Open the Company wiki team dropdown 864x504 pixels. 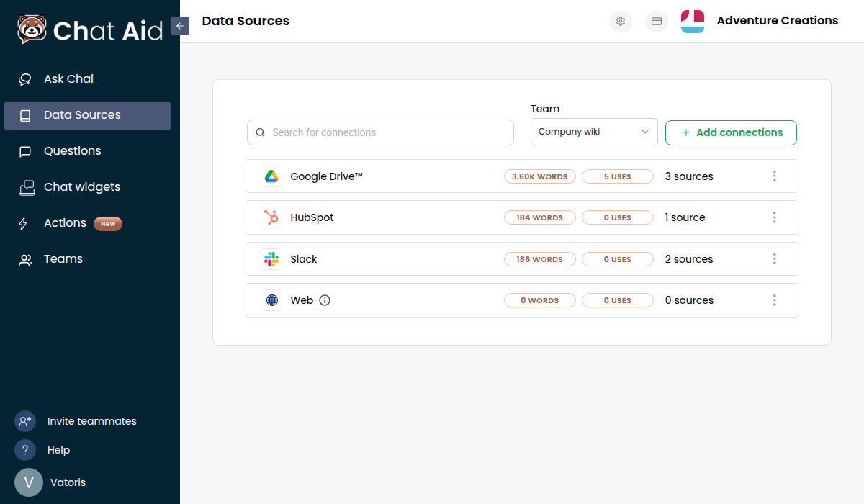[594, 132]
